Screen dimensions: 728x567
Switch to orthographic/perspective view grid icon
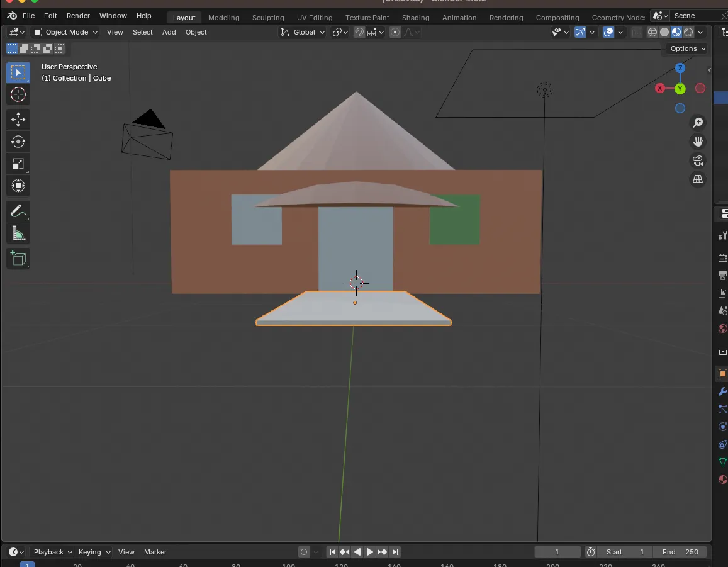pos(698,179)
